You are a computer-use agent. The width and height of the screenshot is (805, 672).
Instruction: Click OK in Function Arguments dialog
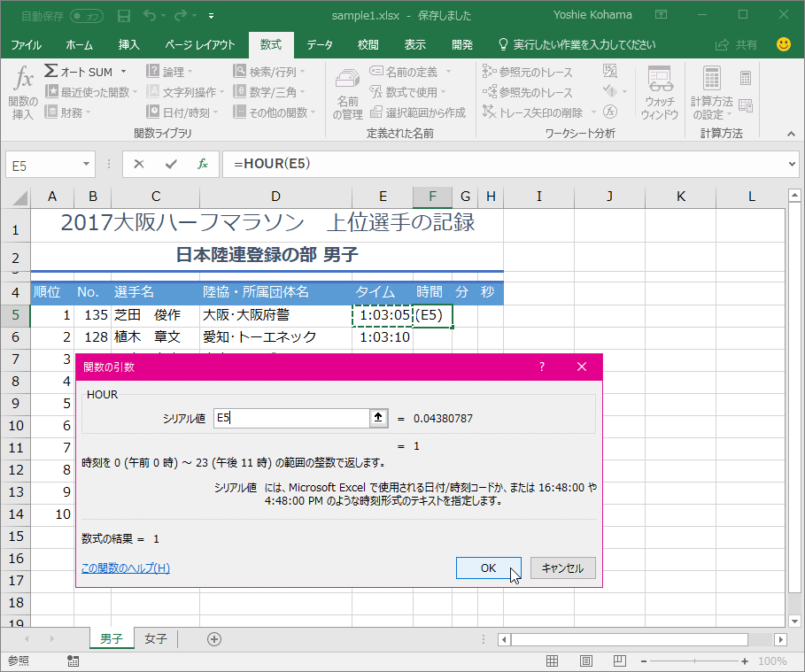pos(488,568)
